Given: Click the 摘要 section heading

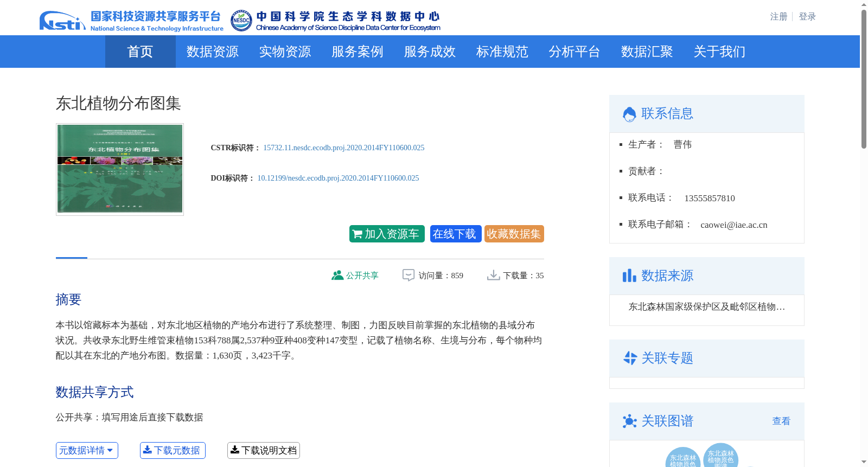Looking at the screenshot, I should coord(68,299).
